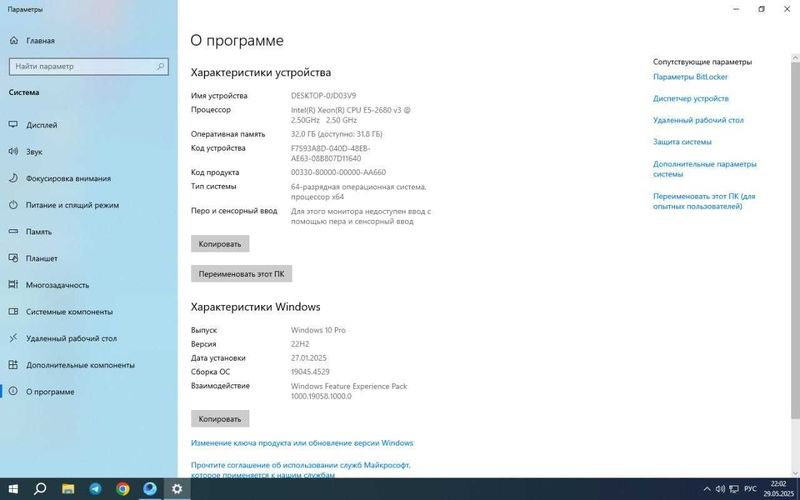Click device name DESKTOP-0JD03V9
This screenshot has width=800, height=500.
pos(323,95)
